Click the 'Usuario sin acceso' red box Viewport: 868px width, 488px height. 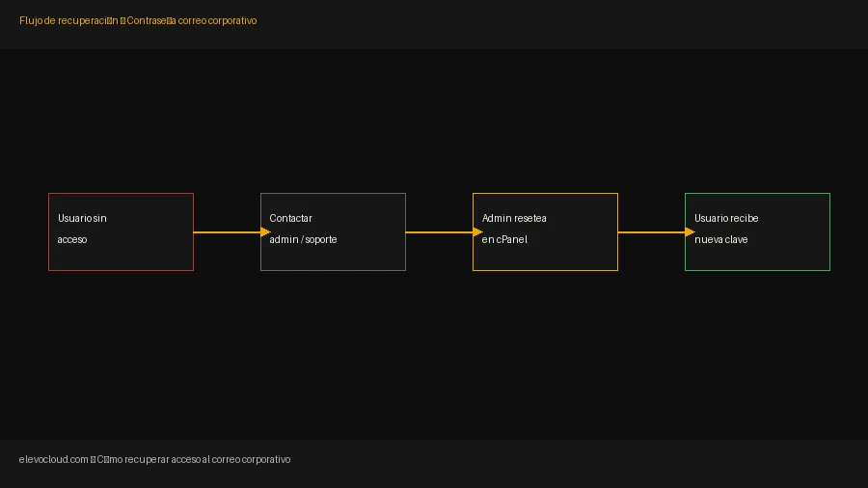click(x=121, y=231)
